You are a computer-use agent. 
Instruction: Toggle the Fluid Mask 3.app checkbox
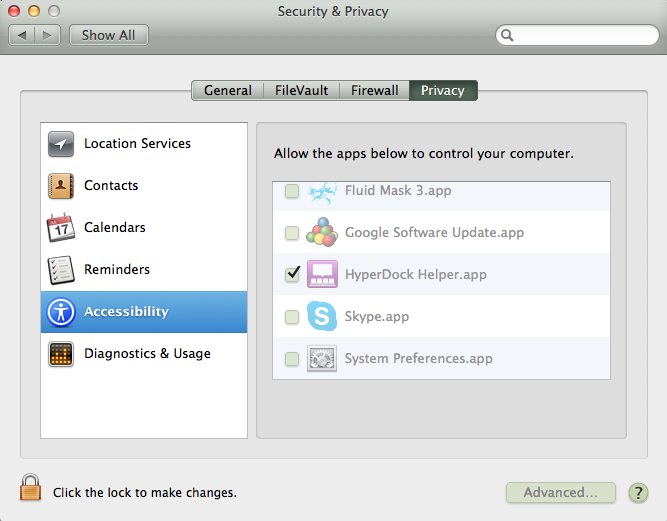[x=292, y=191]
